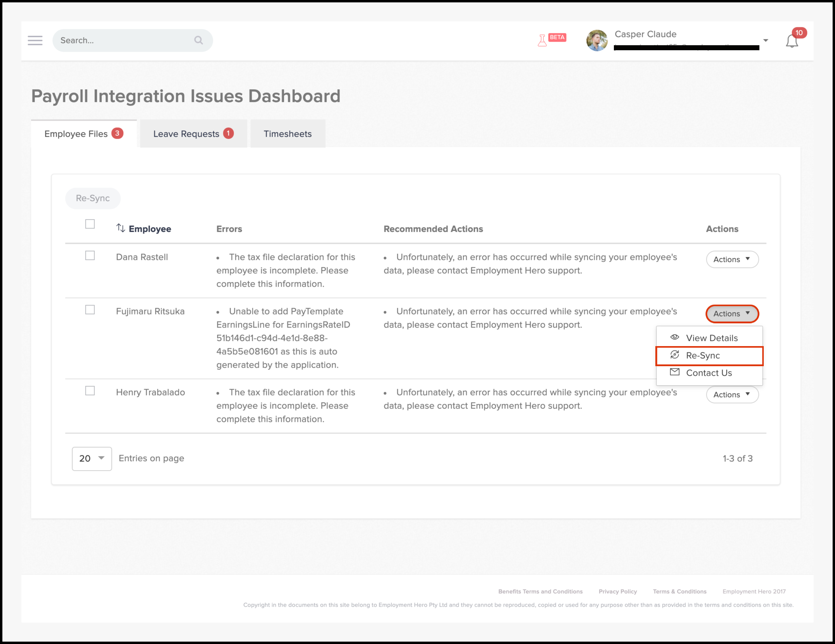Tick the select-all header checkbox

coord(90,224)
